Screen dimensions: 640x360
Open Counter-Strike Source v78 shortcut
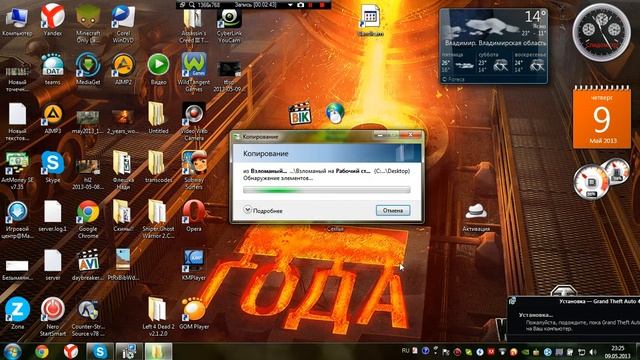tap(88, 310)
